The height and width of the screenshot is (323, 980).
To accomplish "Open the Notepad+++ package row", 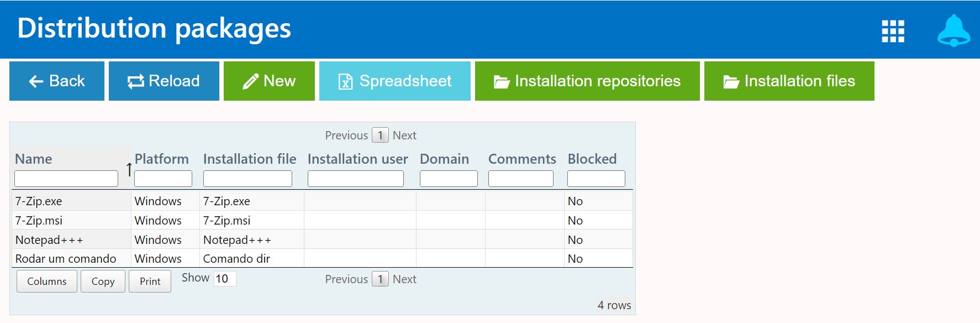I will (x=49, y=240).
